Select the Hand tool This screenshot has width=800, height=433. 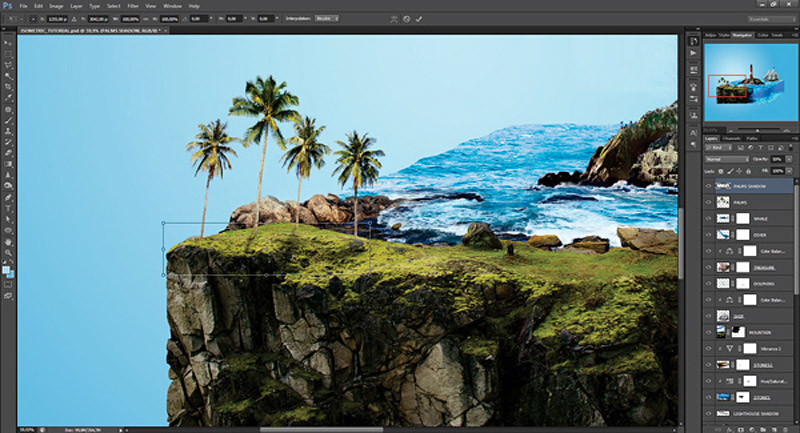tap(8, 242)
